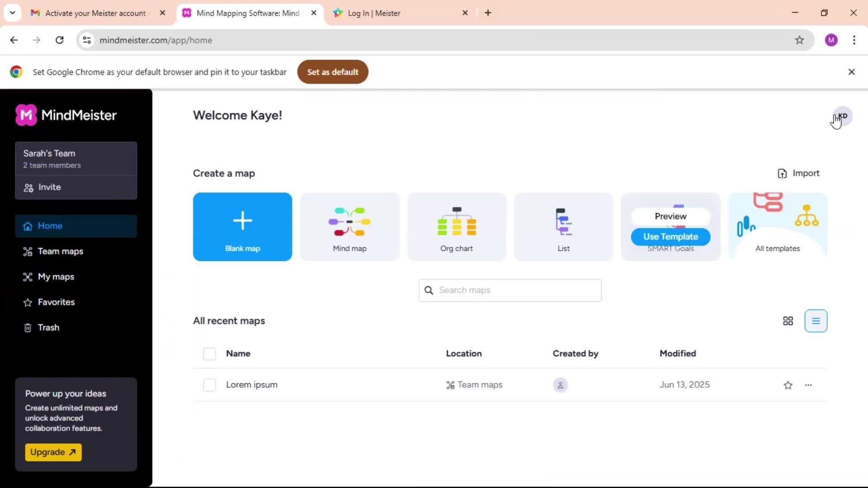The image size is (868, 488).
Task: Open Favorites in the sidebar
Action: point(76,302)
